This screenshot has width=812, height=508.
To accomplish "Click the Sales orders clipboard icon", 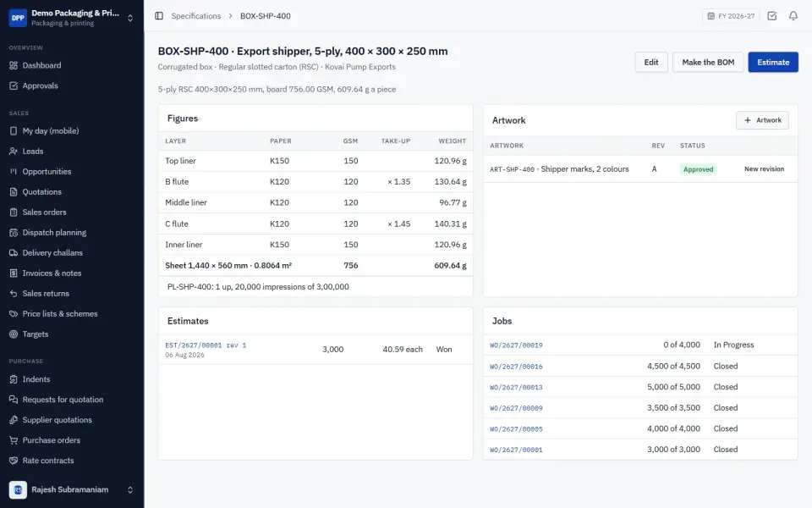I will [14, 212].
